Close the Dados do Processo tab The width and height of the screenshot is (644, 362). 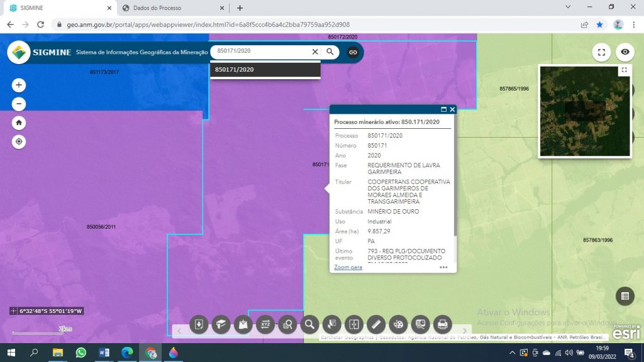point(222,8)
